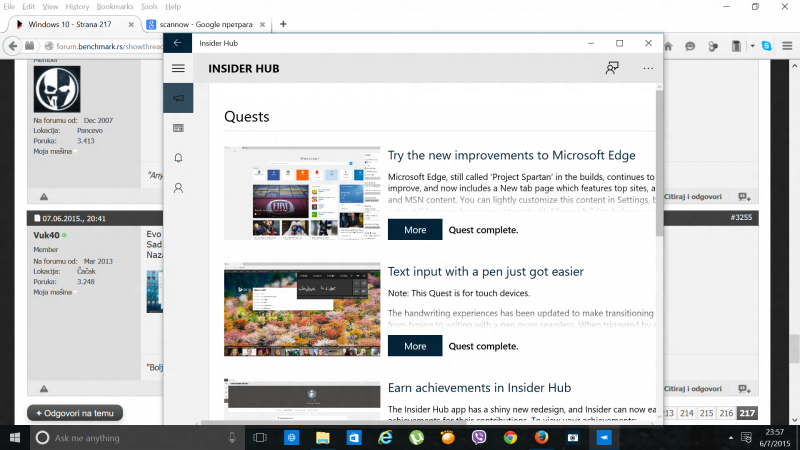Image resolution: width=800 pixels, height=450 pixels.
Task: Go to forum page 214
Action: click(x=687, y=413)
